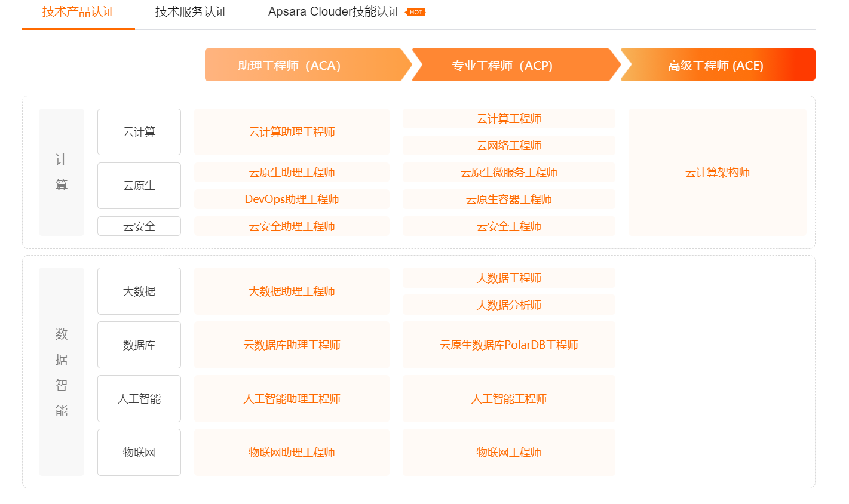Open 云数据库助理工程师 certification
Image resolution: width=849 pixels, height=504 pixels.
(292, 345)
